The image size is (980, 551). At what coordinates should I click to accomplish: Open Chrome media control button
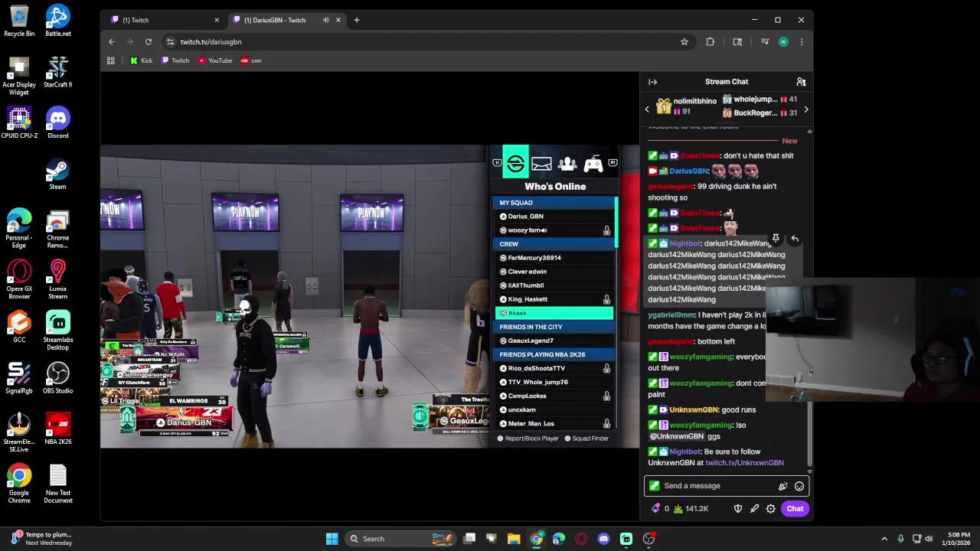pyautogui.click(x=765, y=42)
